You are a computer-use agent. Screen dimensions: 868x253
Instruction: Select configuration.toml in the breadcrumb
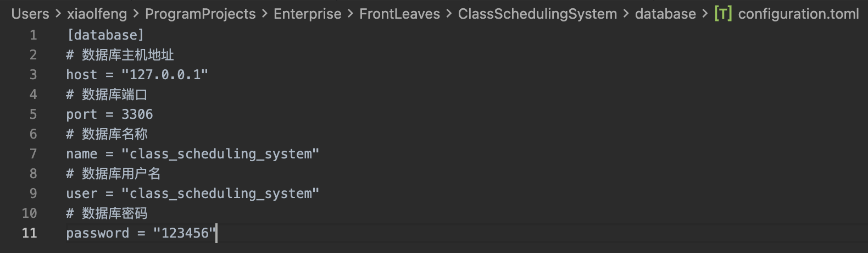coord(798,14)
